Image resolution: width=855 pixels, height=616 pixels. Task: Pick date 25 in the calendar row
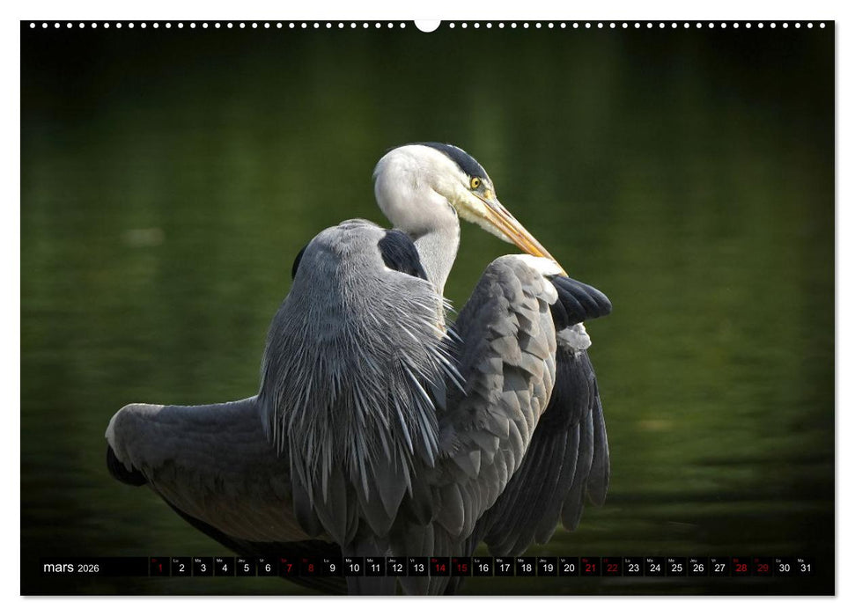tap(676, 568)
